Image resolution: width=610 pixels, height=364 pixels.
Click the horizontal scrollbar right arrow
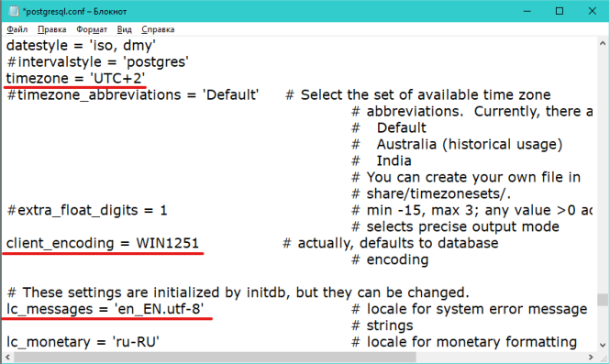click(591, 357)
